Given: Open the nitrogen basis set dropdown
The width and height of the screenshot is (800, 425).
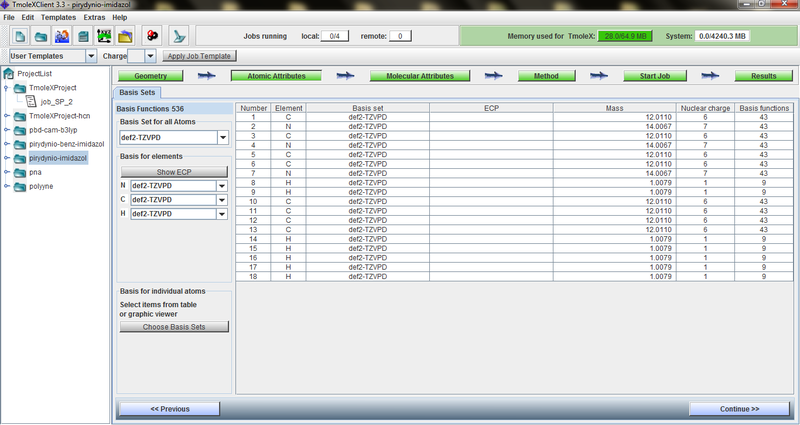Looking at the screenshot, I should (x=222, y=186).
